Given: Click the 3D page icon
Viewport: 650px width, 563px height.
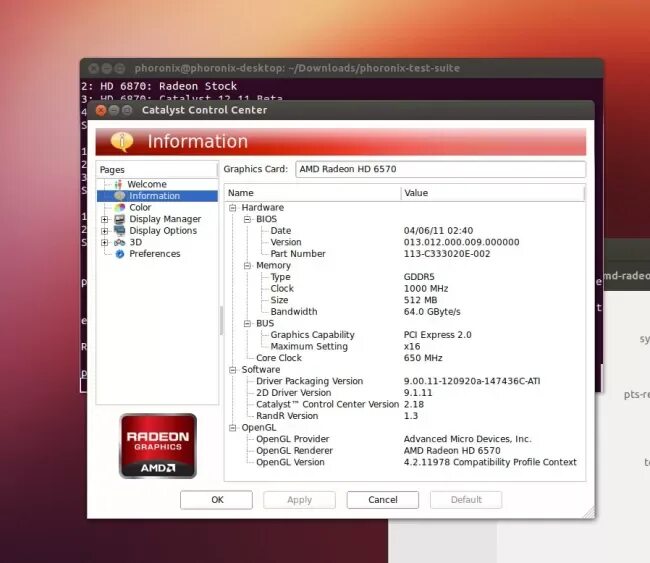Looking at the screenshot, I should pos(120,242).
